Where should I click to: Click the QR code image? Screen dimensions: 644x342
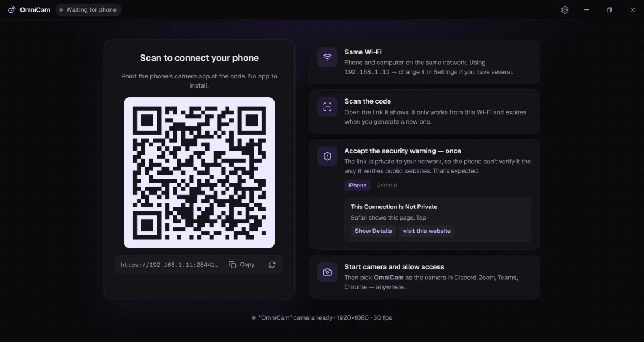pos(199,173)
